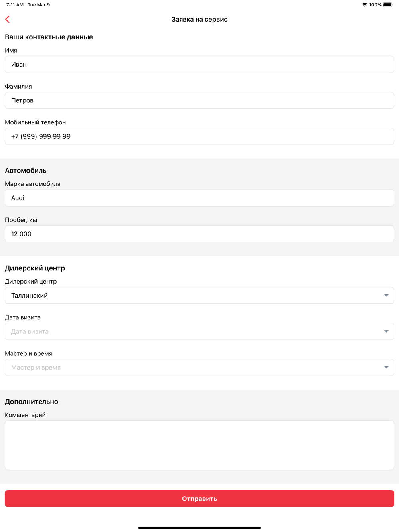Screen dimensions: 399x532
Task: Tap the home indicator bar
Action: (199, 528)
